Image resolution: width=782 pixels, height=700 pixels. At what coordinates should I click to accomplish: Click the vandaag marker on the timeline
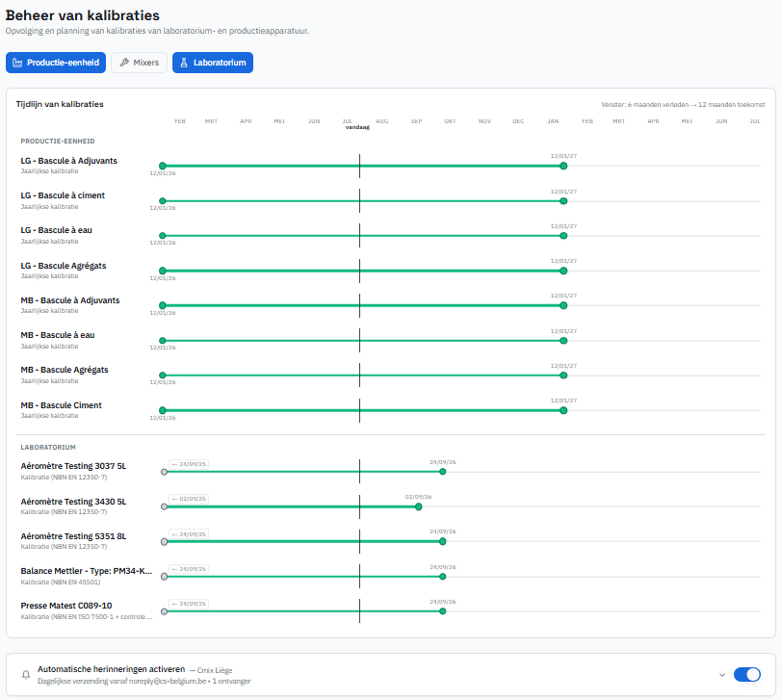pos(357,128)
